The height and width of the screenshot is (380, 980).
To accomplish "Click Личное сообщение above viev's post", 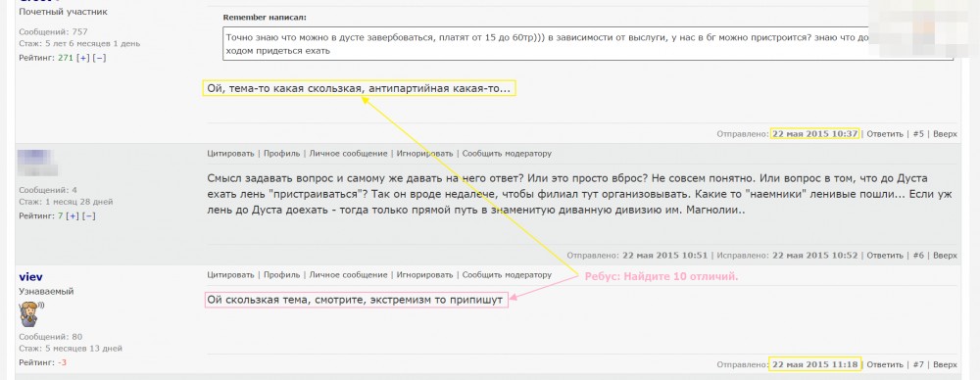I will (348, 274).
